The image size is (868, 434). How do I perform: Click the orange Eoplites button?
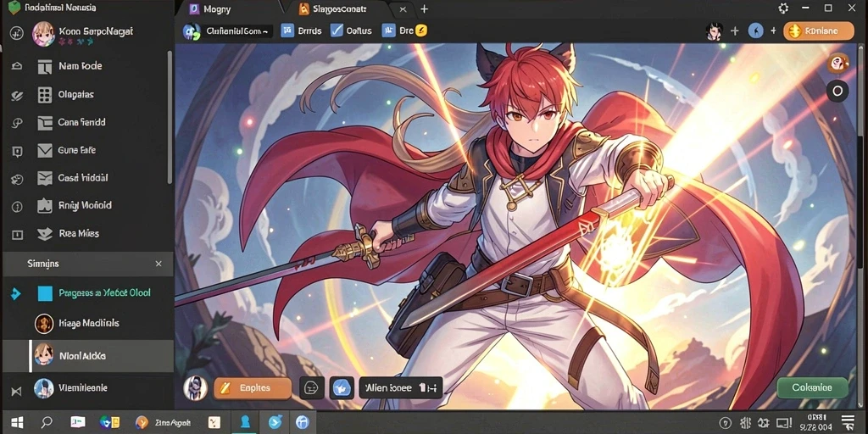pos(253,388)
